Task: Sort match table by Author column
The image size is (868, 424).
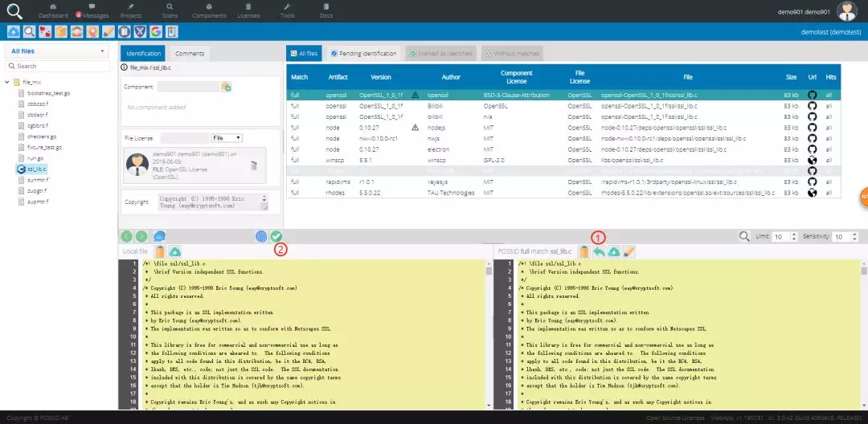Action: (451, 77)
